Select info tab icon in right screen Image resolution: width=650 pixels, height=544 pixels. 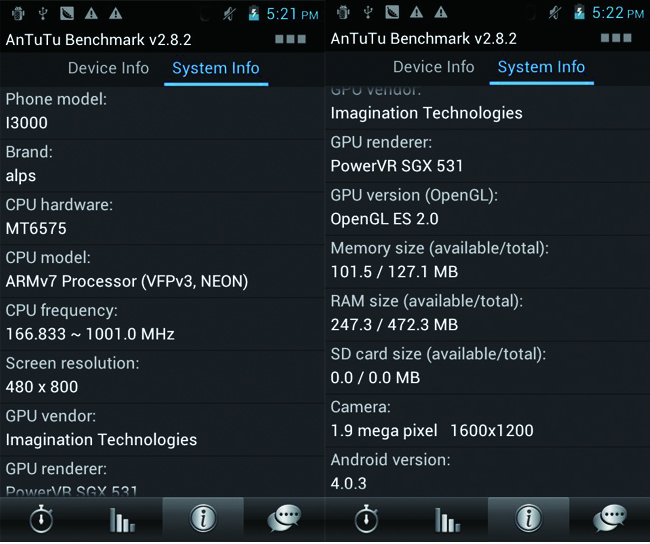(529, 518)
